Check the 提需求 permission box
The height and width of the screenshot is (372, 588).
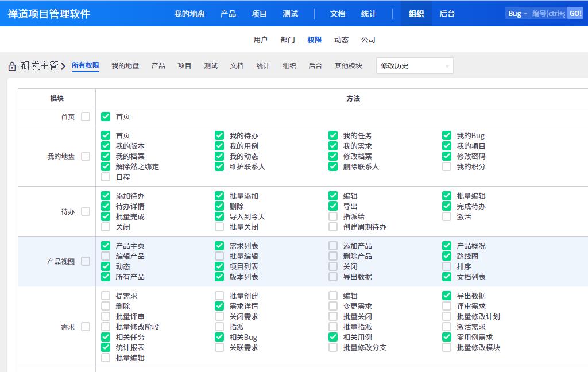tap(106, 296)
